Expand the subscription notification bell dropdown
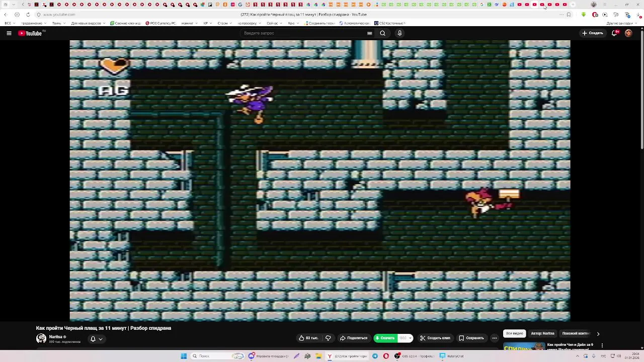The image size is (644, 362). coord(96,339)
